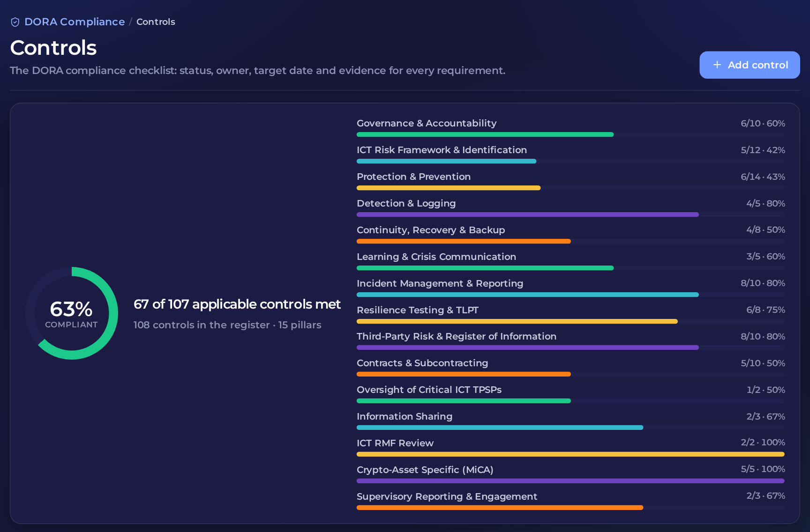Viewport: 810px width, 532px height.
Task: Click the 4/8 · 50% score
Action: pos(765,230)
